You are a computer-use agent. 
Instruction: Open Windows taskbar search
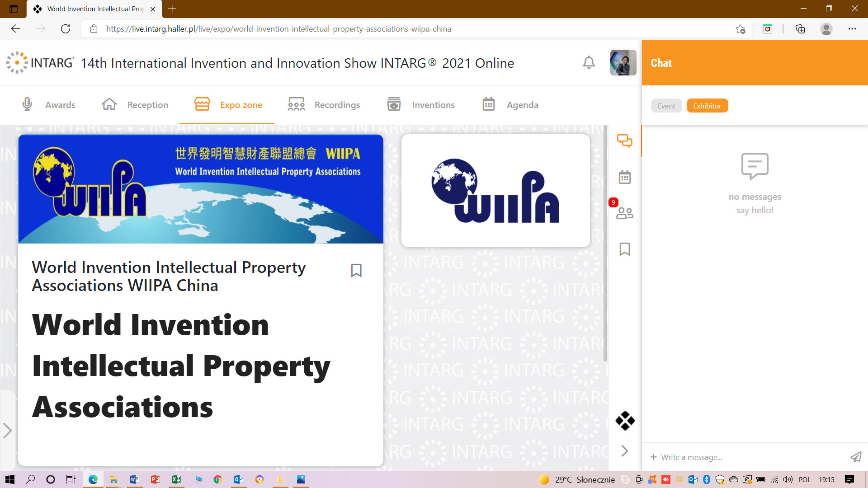click(x=30, y=479)
